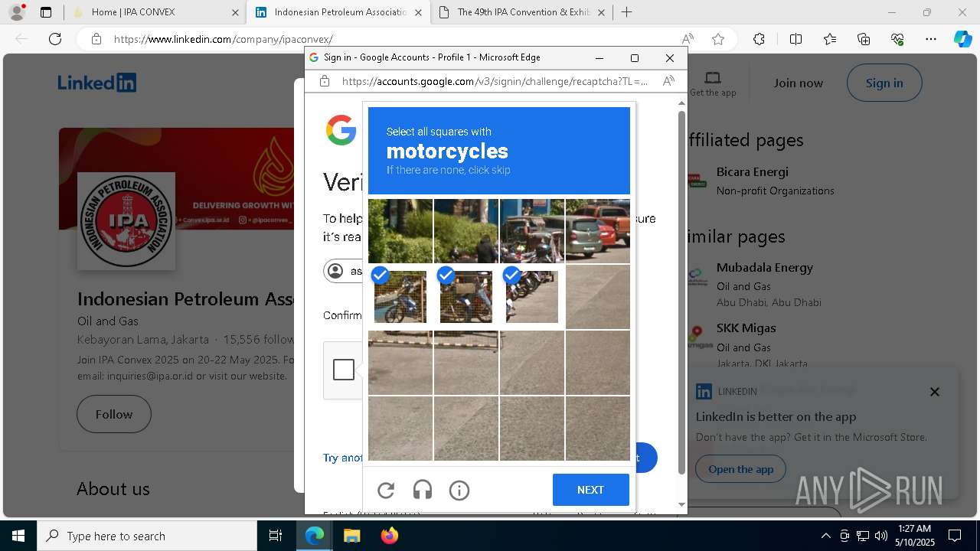Click the LinkedIn Sign in button

coord(884,83)
